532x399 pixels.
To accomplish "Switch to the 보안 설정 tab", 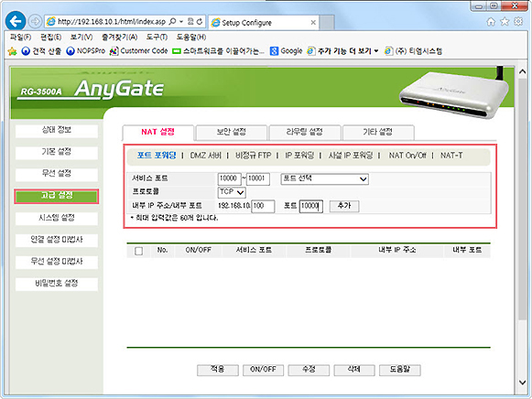I will point(232,132).
